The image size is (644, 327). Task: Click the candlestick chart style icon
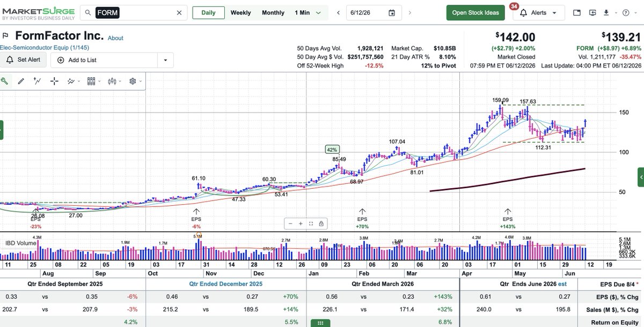pos(112,81)
